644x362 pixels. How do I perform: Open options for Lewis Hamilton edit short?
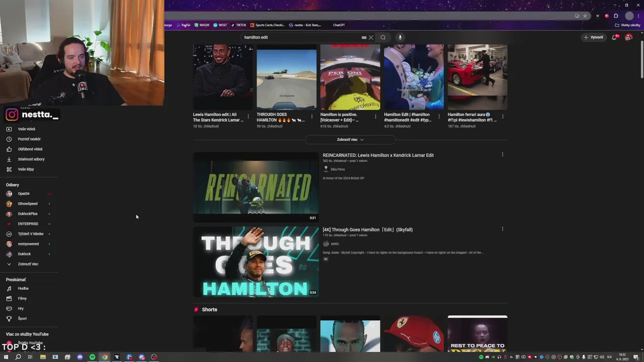[248, 117]
